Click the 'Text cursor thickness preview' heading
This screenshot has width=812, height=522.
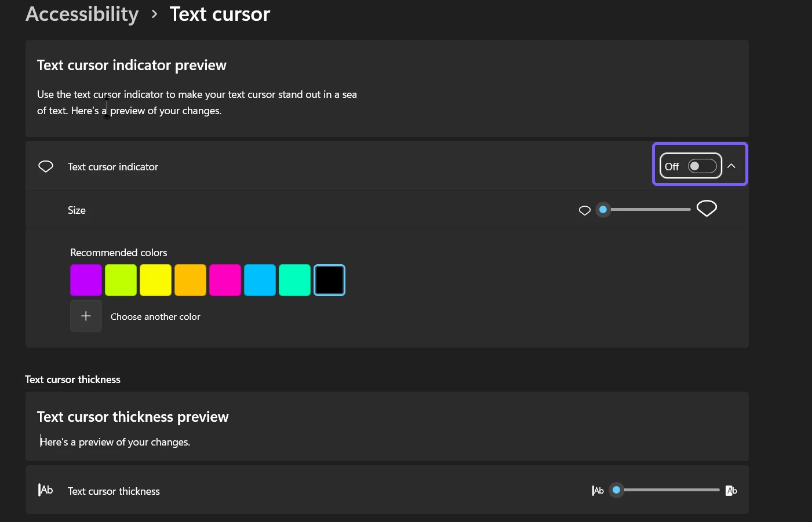point(133,417)
